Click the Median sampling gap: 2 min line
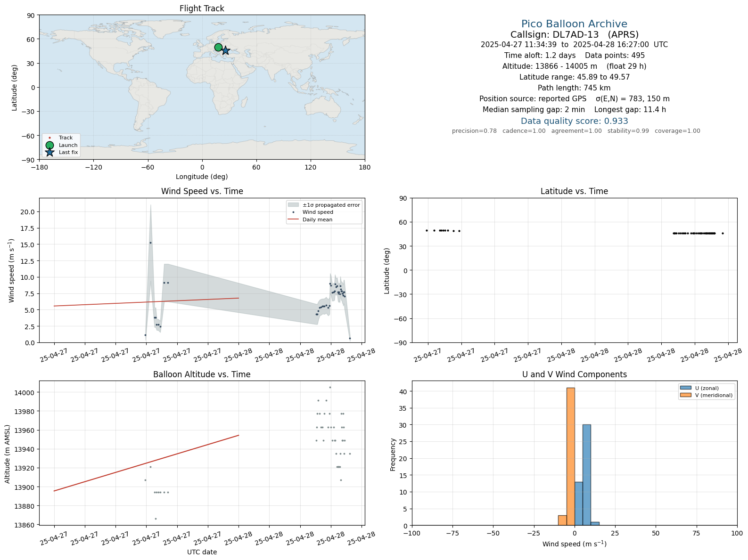Viewport: 748px width, 560px height. click(574, 110)
